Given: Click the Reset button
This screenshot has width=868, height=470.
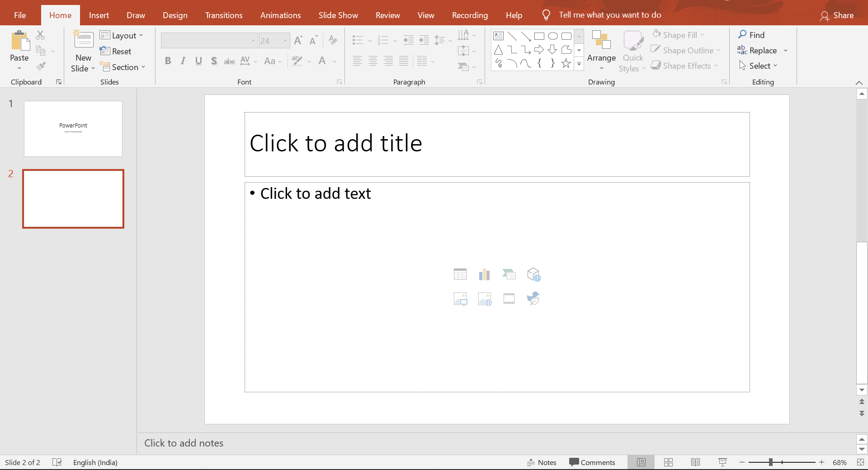Looking at the screenshot, I should [x=116, y=51].
